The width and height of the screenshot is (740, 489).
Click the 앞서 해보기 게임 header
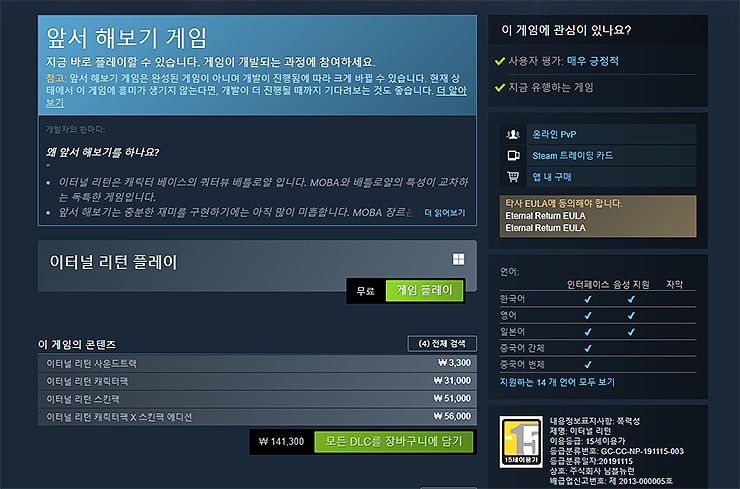click(x=126, y=38)
